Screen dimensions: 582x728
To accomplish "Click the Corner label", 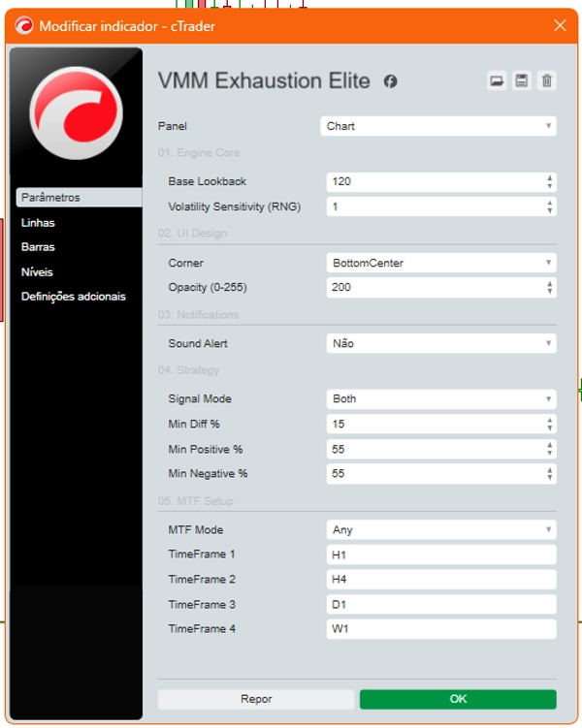I will (186, 263).
